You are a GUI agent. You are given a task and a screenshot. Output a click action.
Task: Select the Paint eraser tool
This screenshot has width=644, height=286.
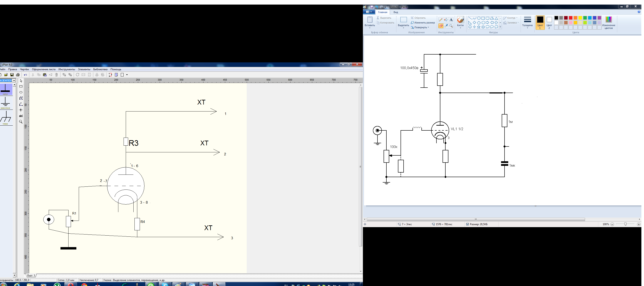coord(441,26)
